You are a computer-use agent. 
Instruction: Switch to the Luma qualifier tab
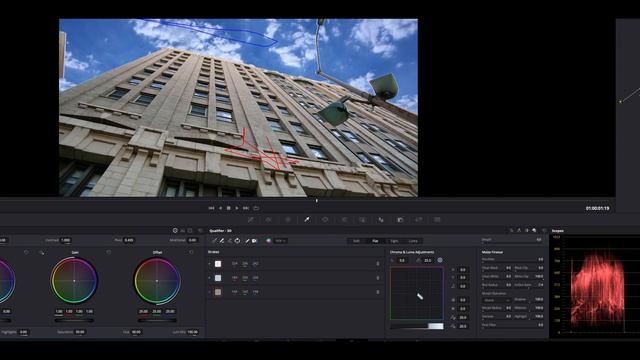(x=413, y=241)
